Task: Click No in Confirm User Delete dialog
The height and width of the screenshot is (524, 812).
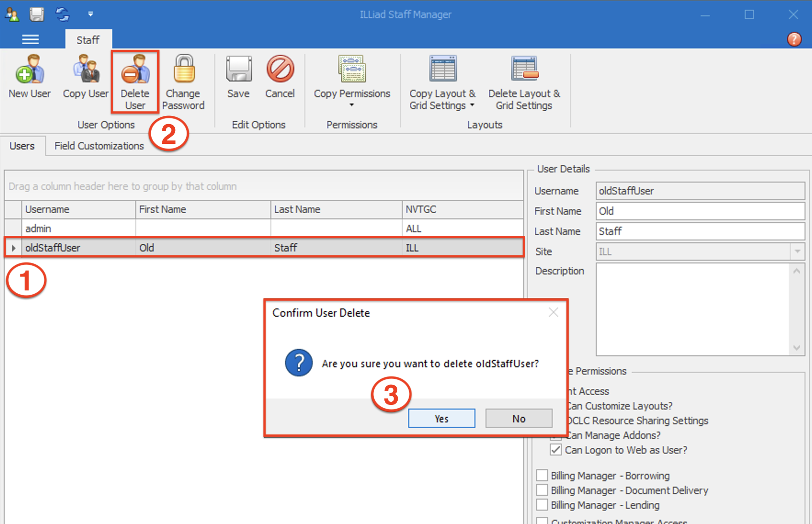Action: [x=519, y=418]
